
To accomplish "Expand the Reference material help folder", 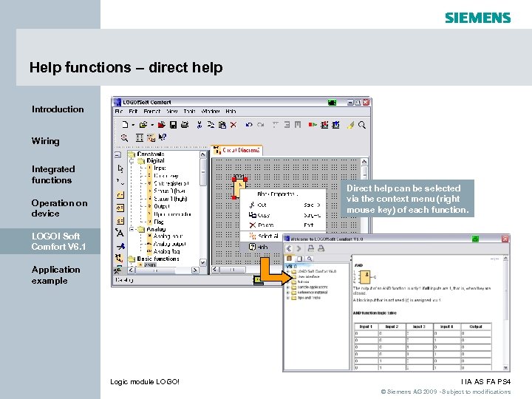I will [x=288, y=292].
